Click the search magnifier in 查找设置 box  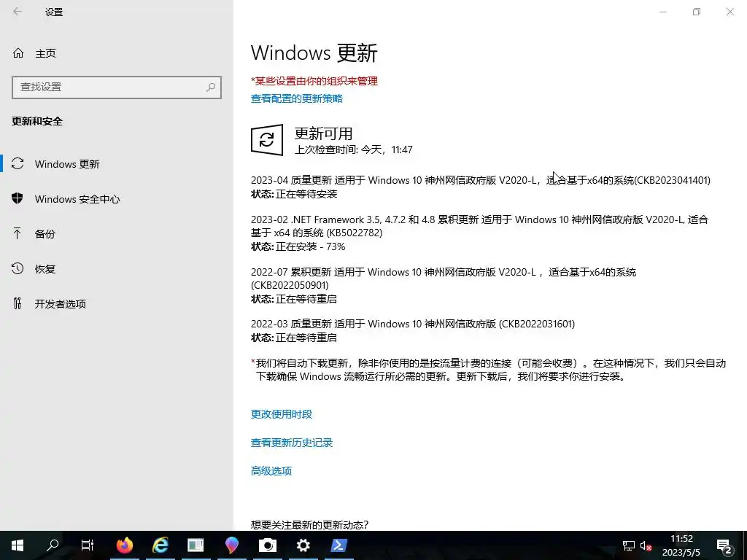211,87
